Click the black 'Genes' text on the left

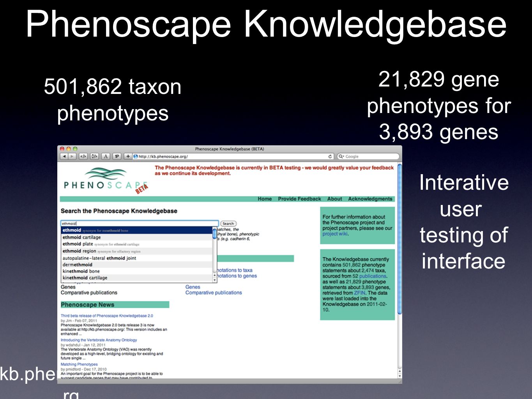(x=68, y=287)
